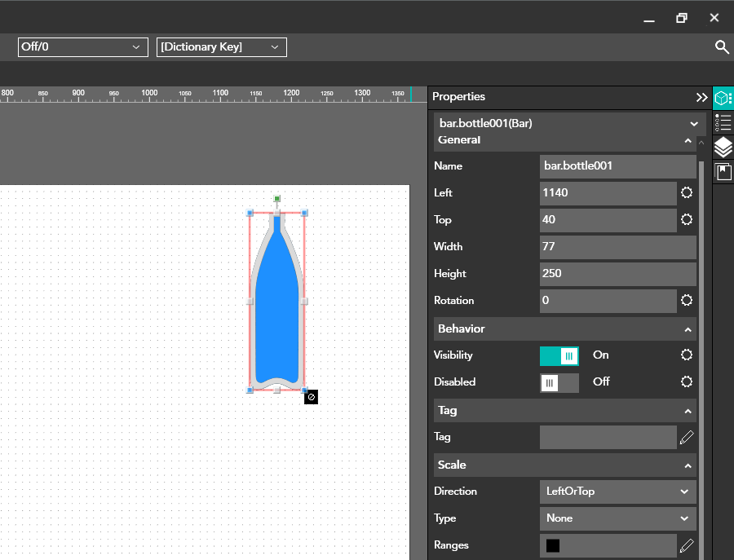Image resolution: width=734 pixels, height=560 pixels.
Task: Open the Scale Type dropdown
Action: tap(617, 518)
